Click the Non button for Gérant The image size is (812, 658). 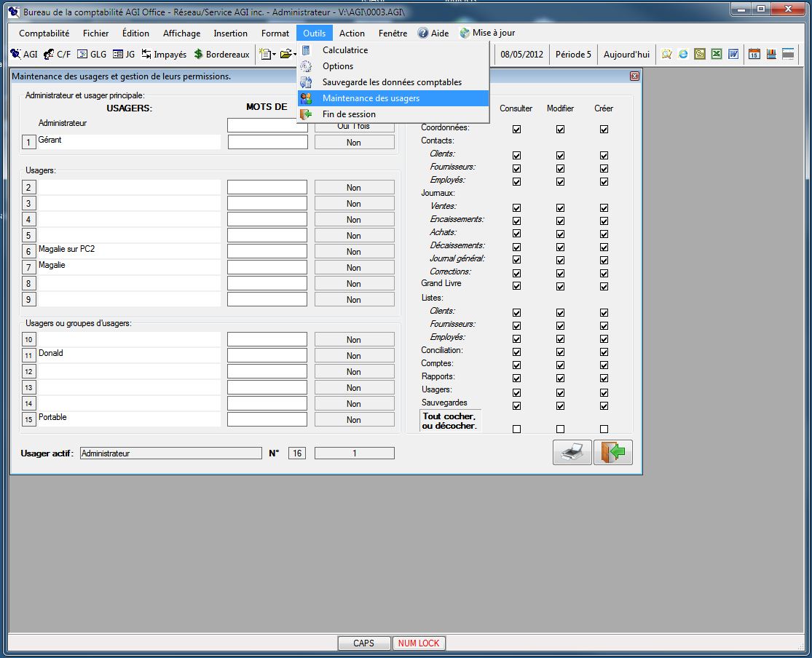[x=354, y=143]
